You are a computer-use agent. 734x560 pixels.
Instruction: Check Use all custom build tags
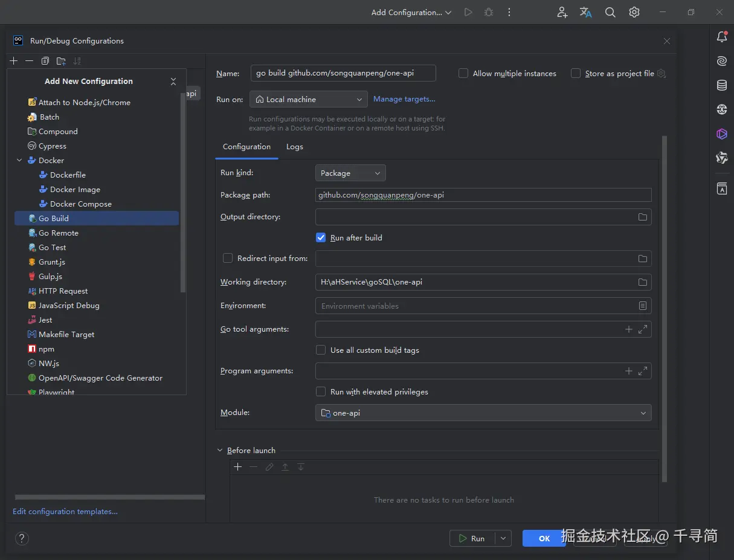point(321,350)
